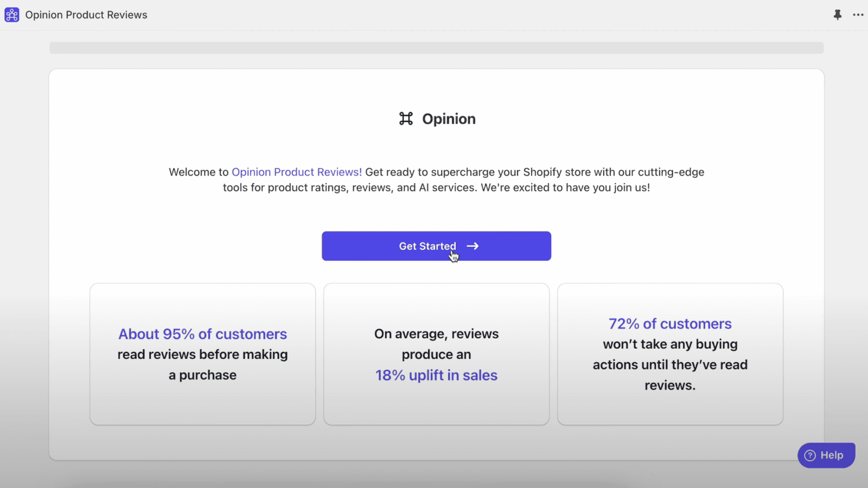The width and height of the screenshot is (868, 488).
Task: Open the three-dot more options menu
Action: [858, 15]
